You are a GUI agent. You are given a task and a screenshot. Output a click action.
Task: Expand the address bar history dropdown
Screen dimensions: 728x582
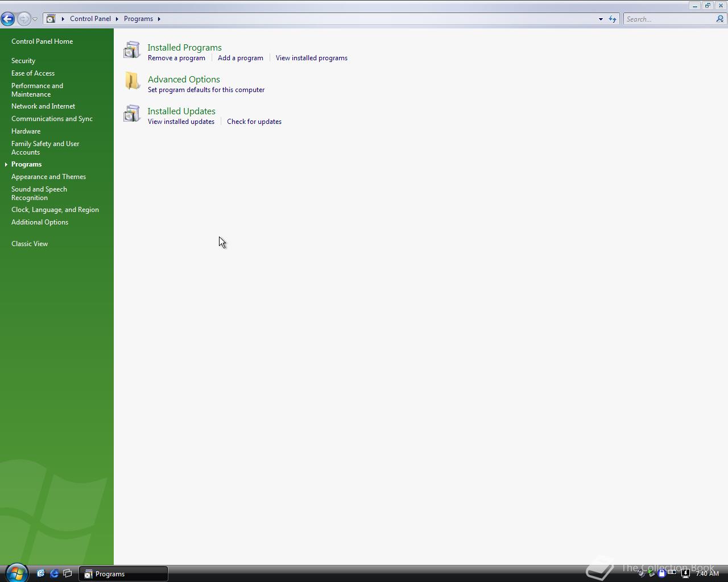pos(601,19)
